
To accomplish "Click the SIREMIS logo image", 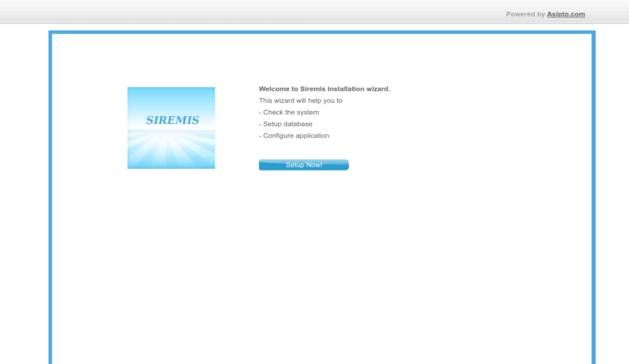I will coord(171,128).
